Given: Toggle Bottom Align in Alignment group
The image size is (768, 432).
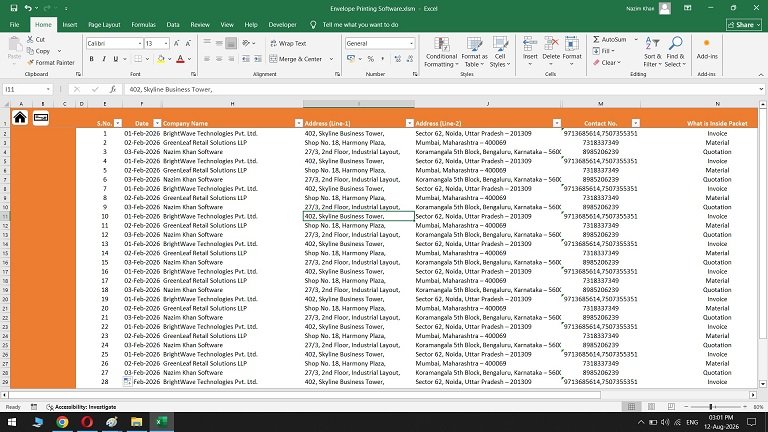Looking at the screenshot, I should point(231,43).
